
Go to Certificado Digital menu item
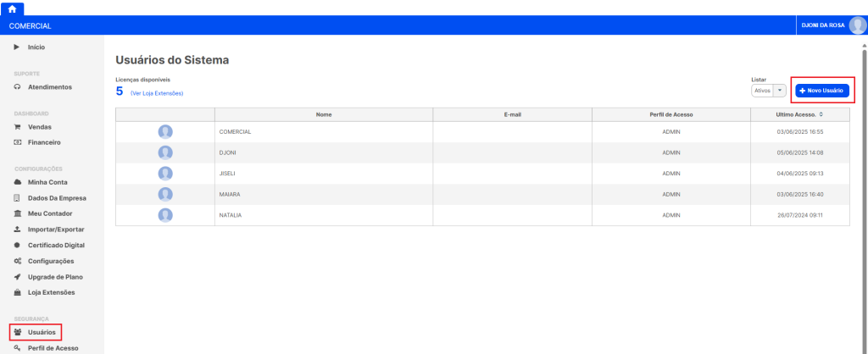[x=56, y=246]
